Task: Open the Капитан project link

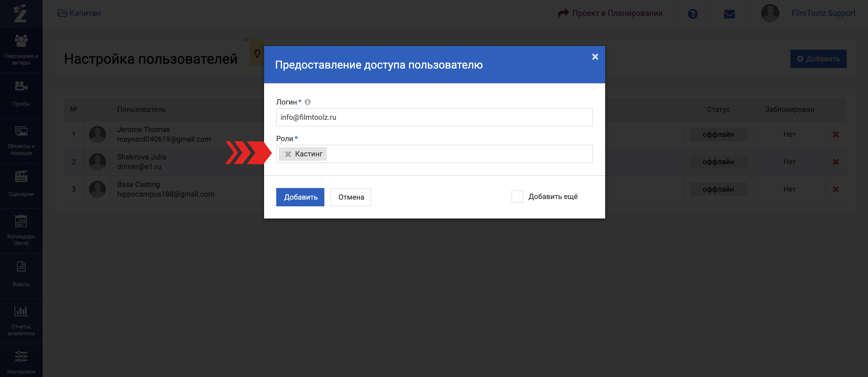Action: click(79, 13)
